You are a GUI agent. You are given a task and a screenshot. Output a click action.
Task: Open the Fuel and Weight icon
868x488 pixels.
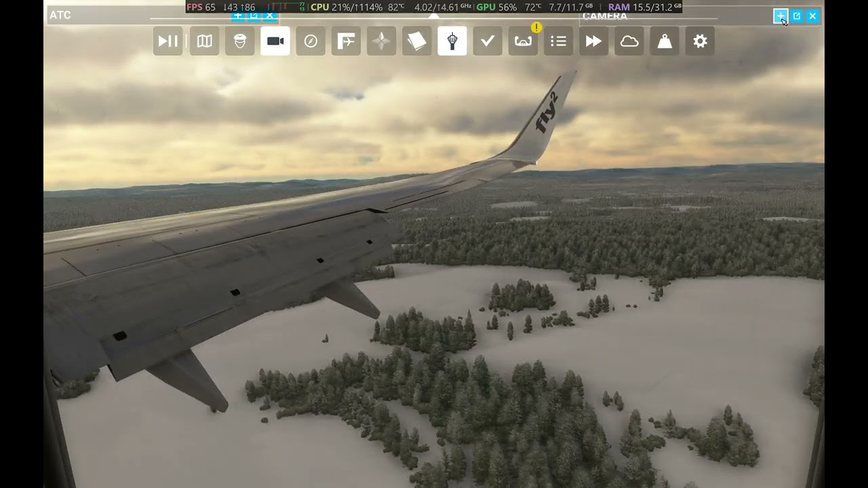tap(665, 41)
